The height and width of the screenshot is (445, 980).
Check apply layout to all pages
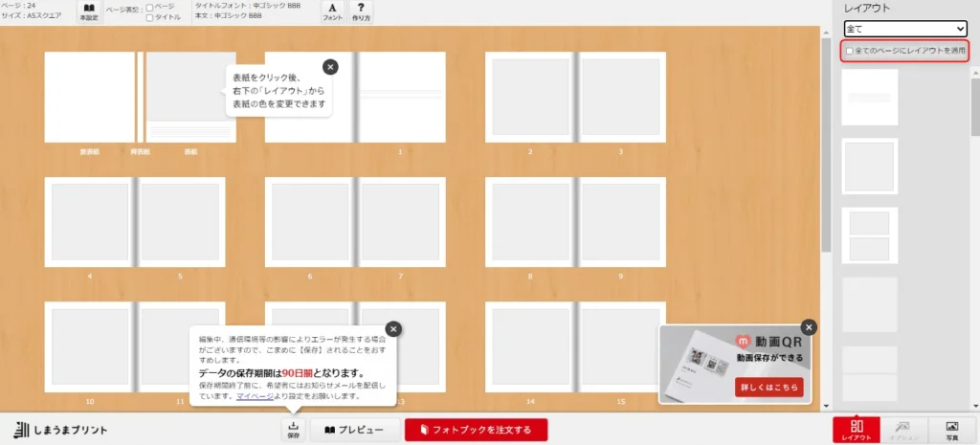pos(848,50)
